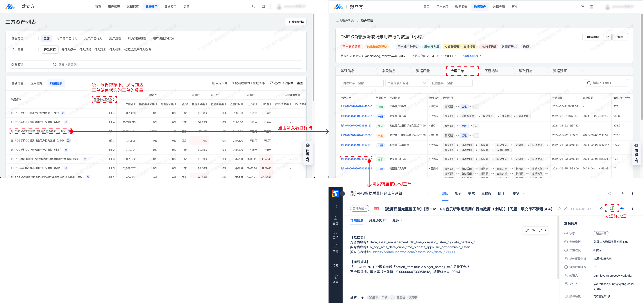Open the group chat follow-up icon
644x304 pixels.
tap(611, 208)
